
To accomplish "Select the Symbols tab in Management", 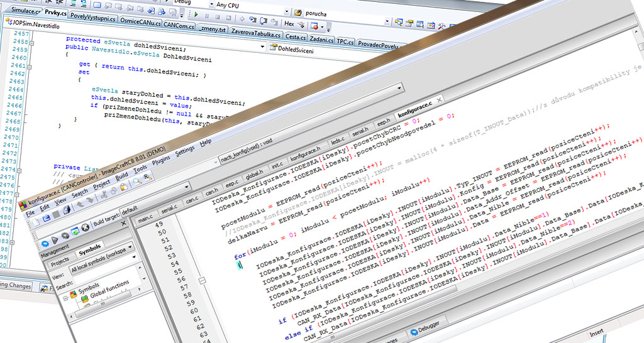I will click(89, 249).
